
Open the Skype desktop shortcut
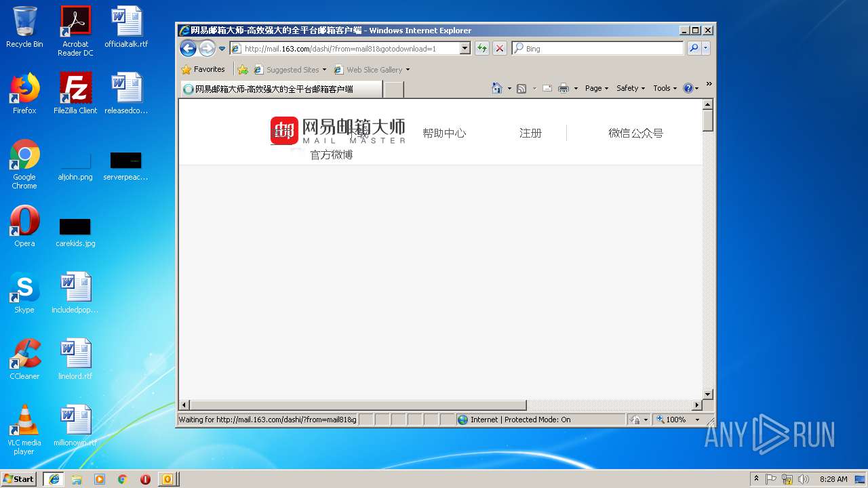[24, 293]
